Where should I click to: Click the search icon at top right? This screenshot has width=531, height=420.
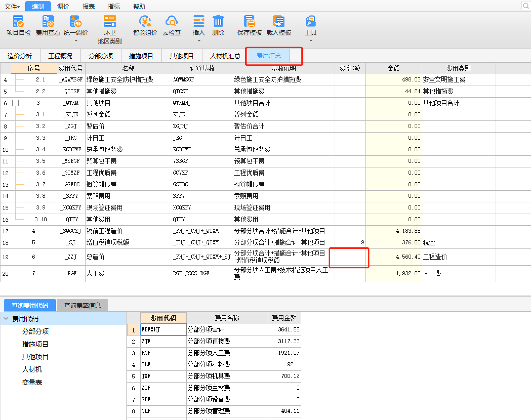526,6
